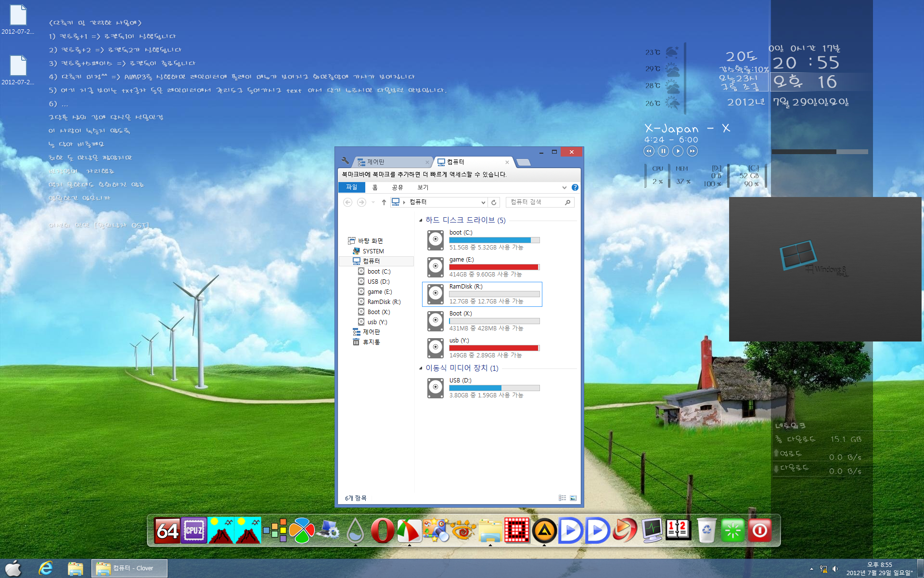Open Internet Explorer from the taskbar
Viewport: 924px width, 578px height.
46,568
